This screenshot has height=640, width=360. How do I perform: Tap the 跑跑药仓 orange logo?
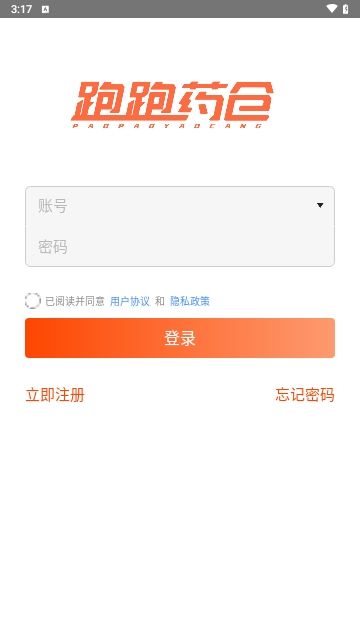172,104
